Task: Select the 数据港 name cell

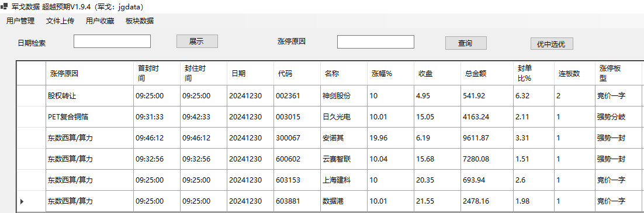Action: point(344,201)
